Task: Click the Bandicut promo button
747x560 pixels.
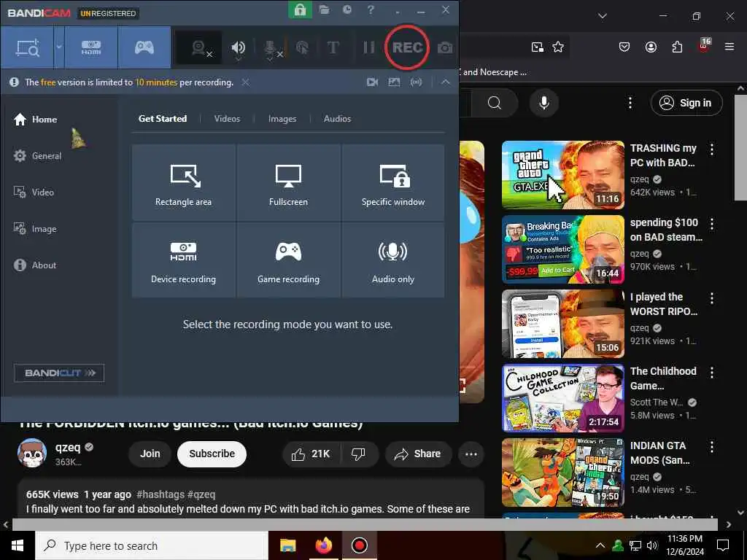Action: click(x=59, y=373)
